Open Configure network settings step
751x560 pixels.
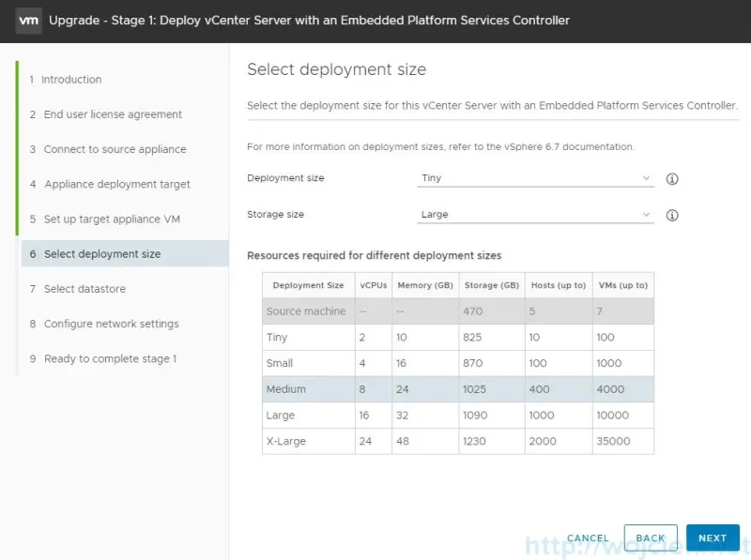tap(111, 324)
